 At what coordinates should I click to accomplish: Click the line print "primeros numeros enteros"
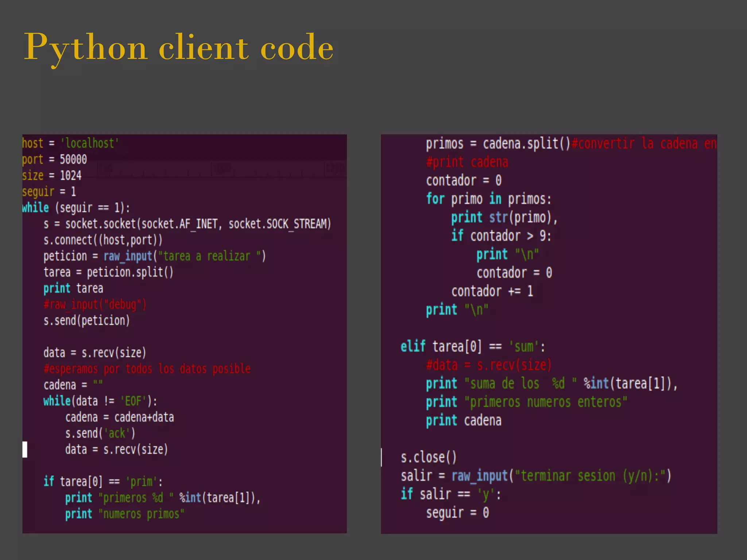pos(527,402)
